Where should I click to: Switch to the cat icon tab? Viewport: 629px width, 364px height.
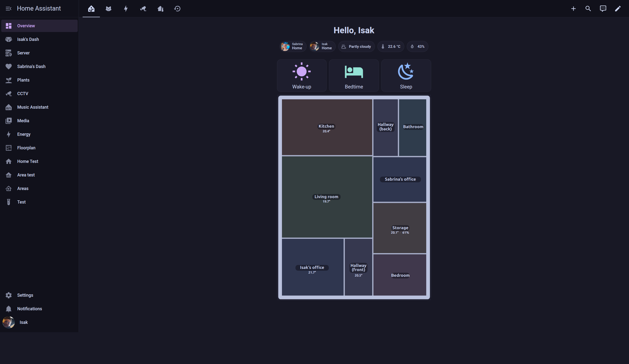point(109,9)
